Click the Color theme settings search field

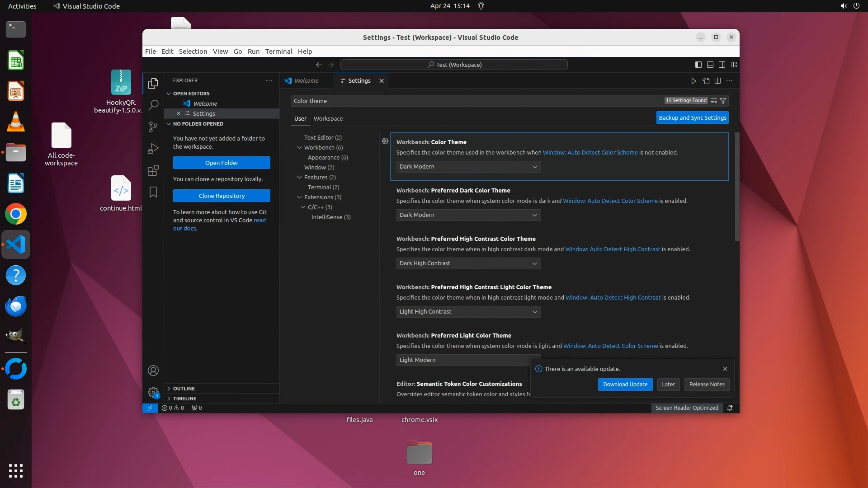(x=475, y=101)
